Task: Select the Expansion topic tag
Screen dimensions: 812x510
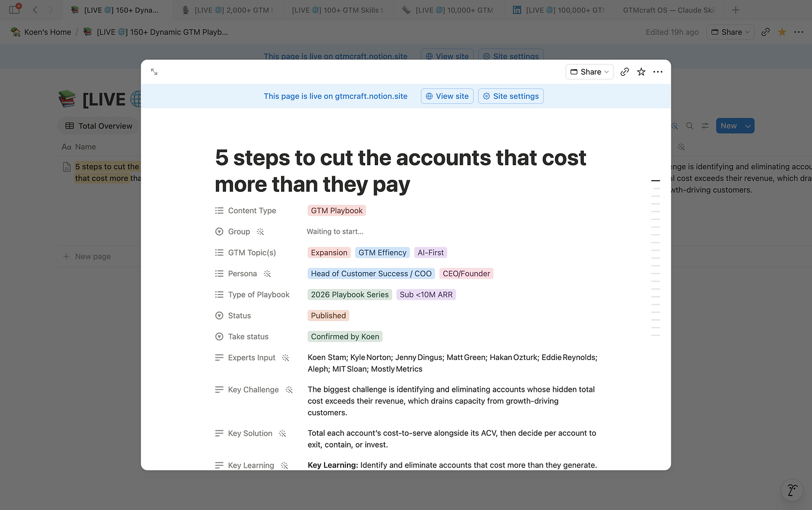Action: coord(329,253)
